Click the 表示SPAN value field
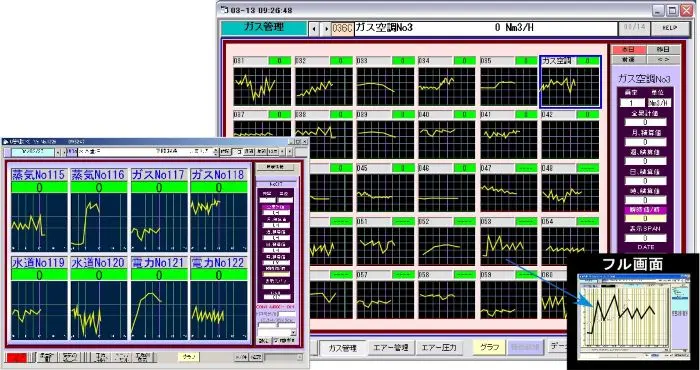Screen dimensions: 700x370 point(645,238)
